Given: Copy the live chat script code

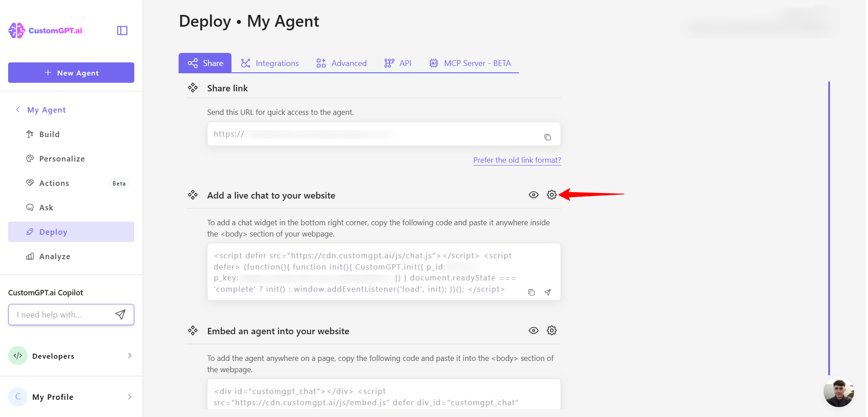Looking at the screenshot, I should pos(531,293).
